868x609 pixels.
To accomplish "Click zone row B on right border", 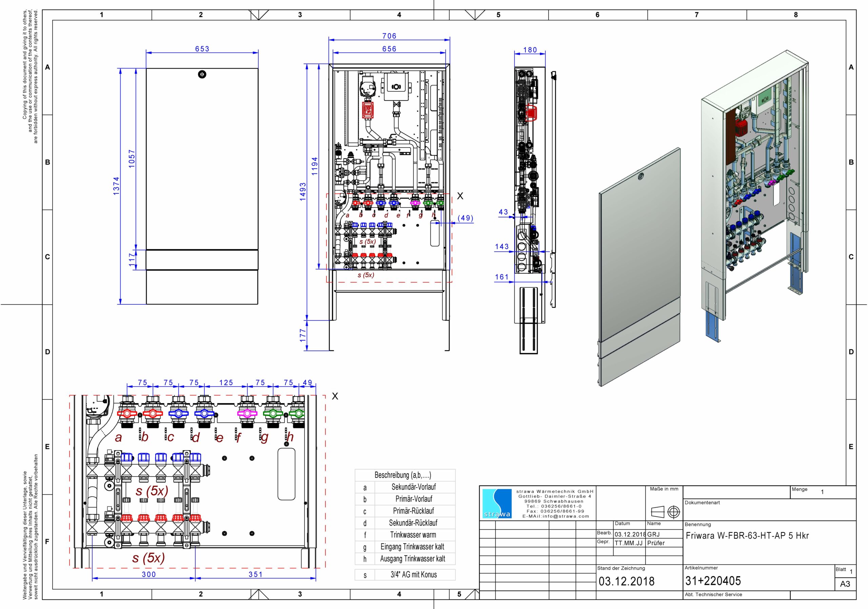I will [851, 162].
